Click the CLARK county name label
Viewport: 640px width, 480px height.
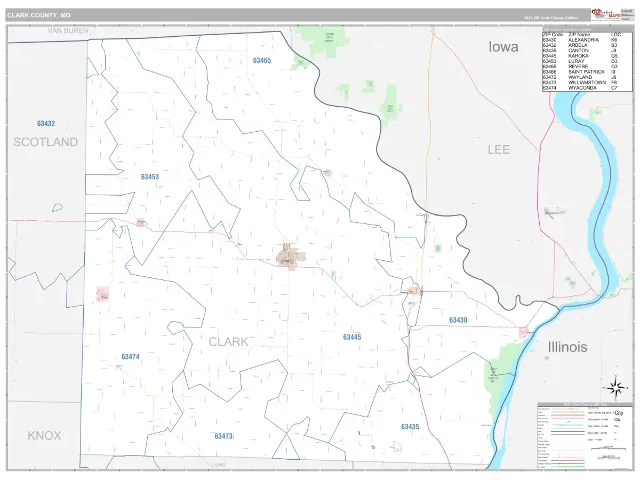click(229, 342)
